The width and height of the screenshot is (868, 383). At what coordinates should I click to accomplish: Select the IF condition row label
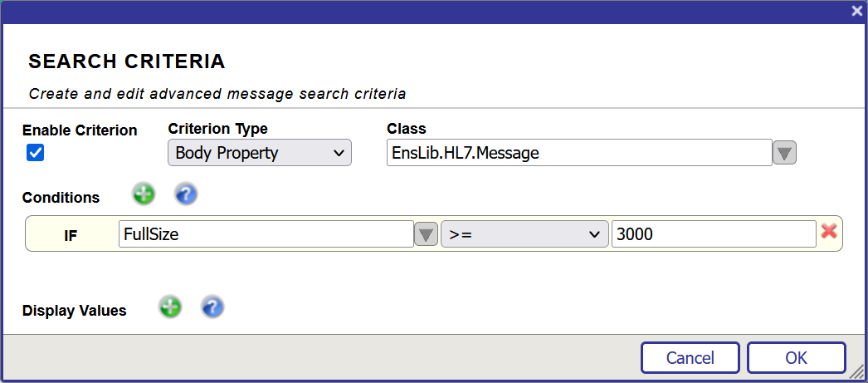(x=71, y=236)
